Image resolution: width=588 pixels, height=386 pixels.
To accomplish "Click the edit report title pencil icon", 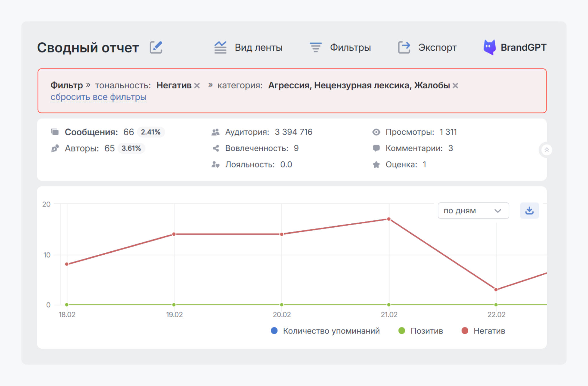I will pyautogui.click(x=156, y=47).
